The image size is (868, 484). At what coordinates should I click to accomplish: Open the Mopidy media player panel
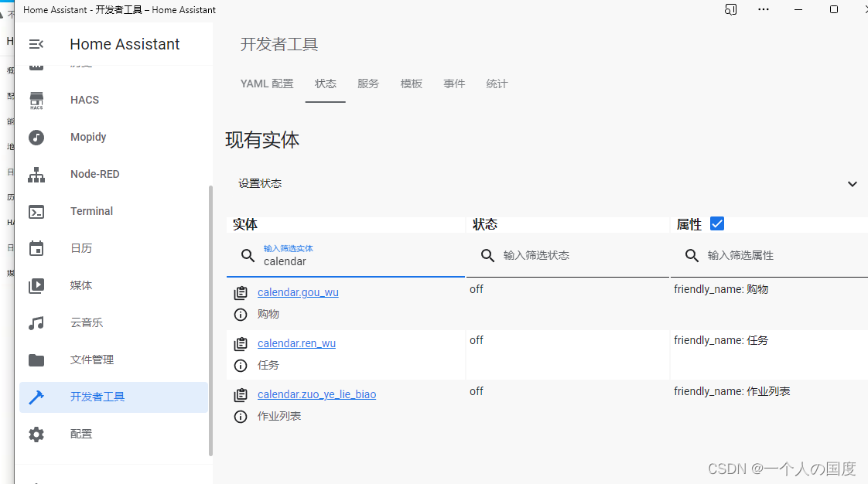click(x=87, y=137)
